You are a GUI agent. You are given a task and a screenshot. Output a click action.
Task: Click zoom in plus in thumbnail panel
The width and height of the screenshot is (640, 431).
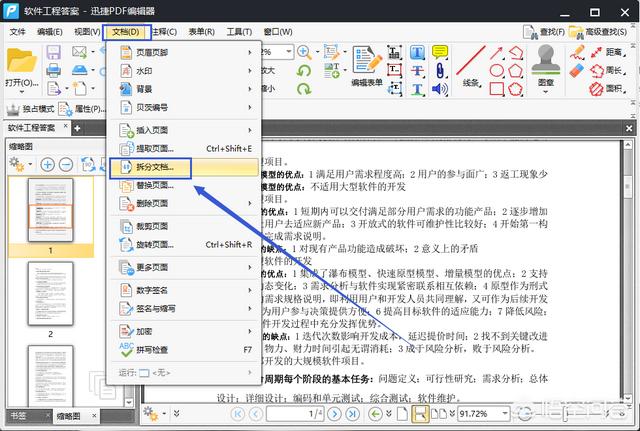point(47,164)
